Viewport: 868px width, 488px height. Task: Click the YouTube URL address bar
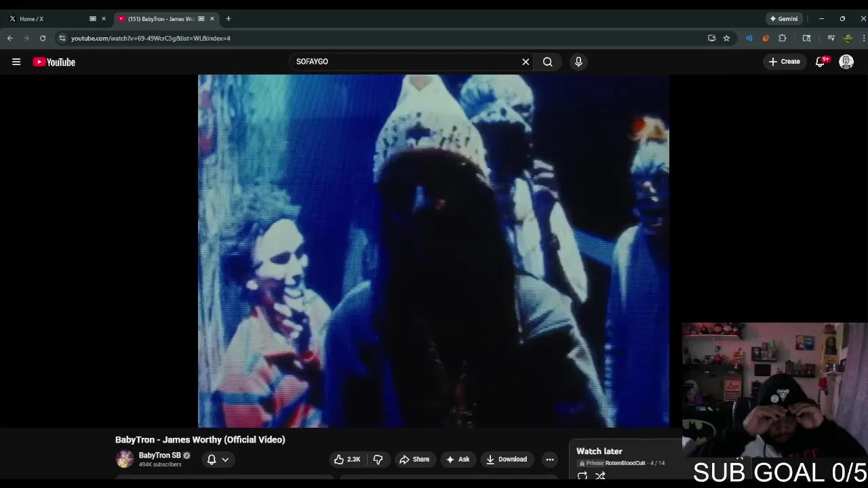pos(380,38)
